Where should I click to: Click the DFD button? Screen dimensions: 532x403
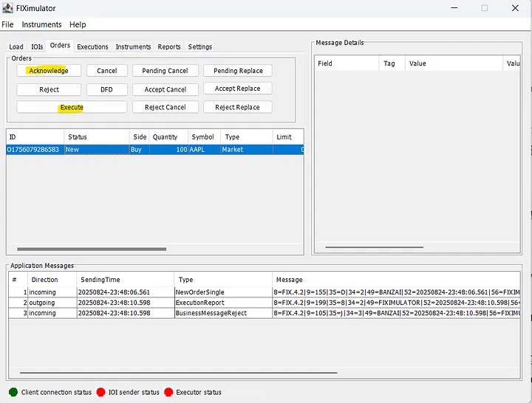click(x=107, y=89)
